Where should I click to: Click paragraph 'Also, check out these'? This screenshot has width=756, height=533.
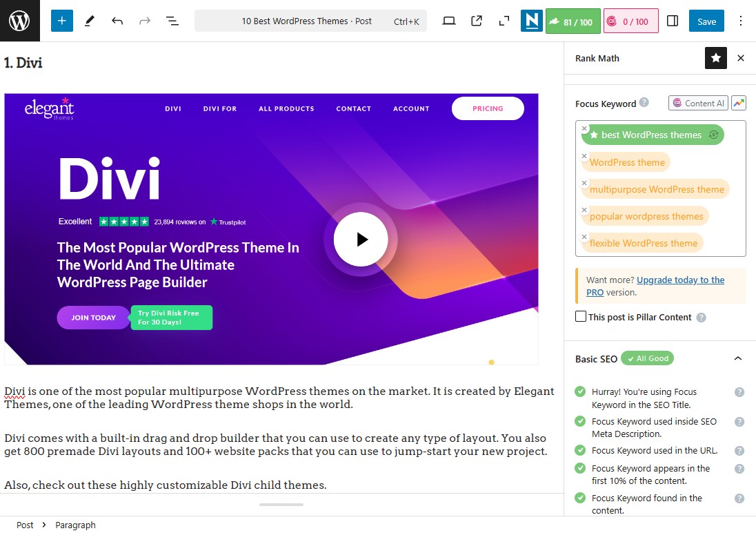coord(166,485)
